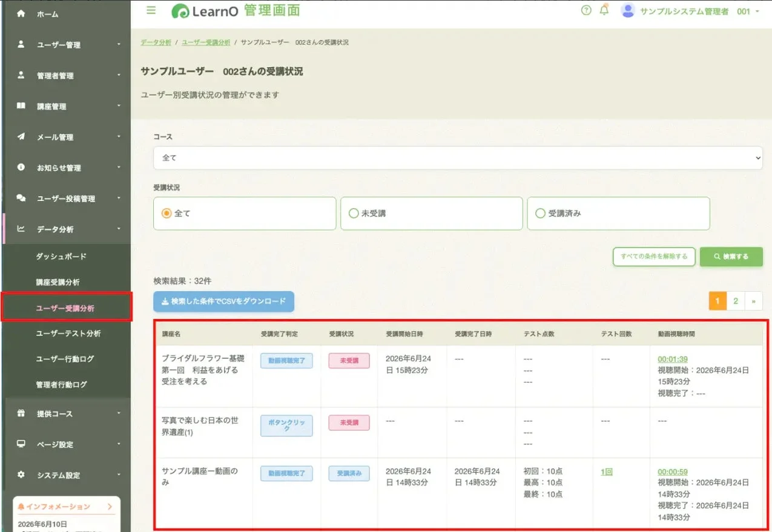Click the gift icon for 提供コース
The image size is (772, 532).
click(21, 413)
